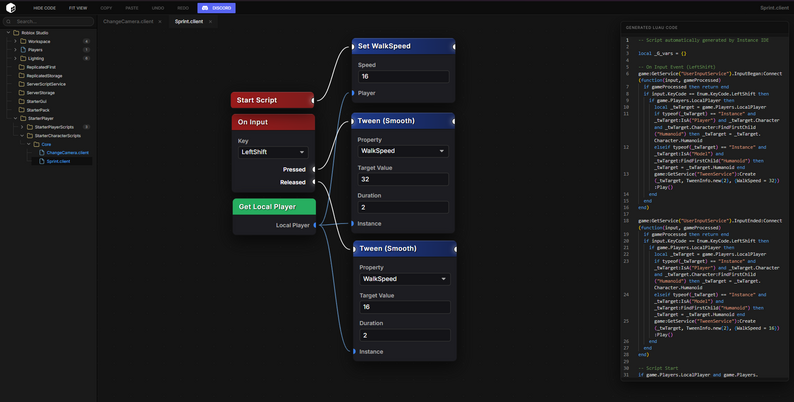Click the Lighting folder icon
The height and width of the screenshot is (402, 794).
pyautogui.click(x=23, y=58)
